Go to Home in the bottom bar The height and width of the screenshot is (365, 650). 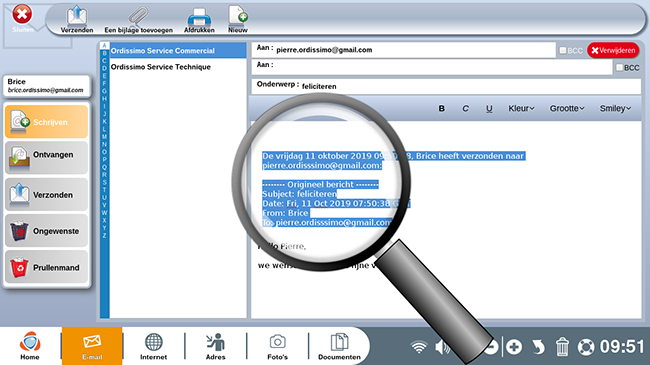point(30,346)
